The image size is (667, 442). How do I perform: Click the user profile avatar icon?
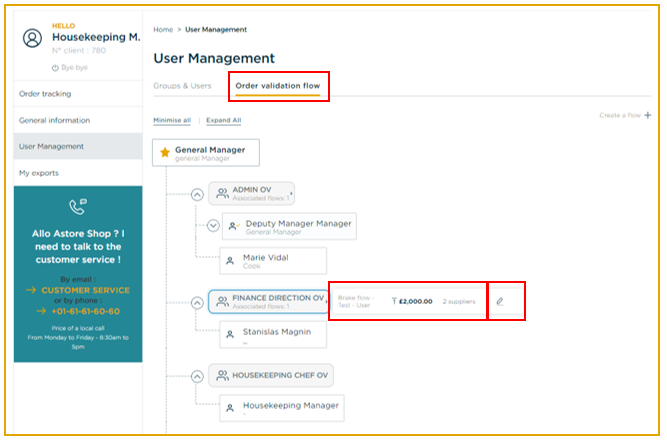point(32,38)
